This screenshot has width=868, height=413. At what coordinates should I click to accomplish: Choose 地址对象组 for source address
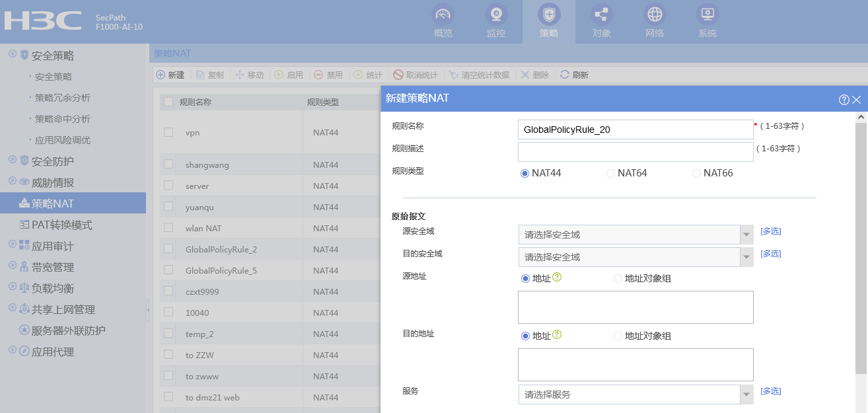click(x=618, y=279)
